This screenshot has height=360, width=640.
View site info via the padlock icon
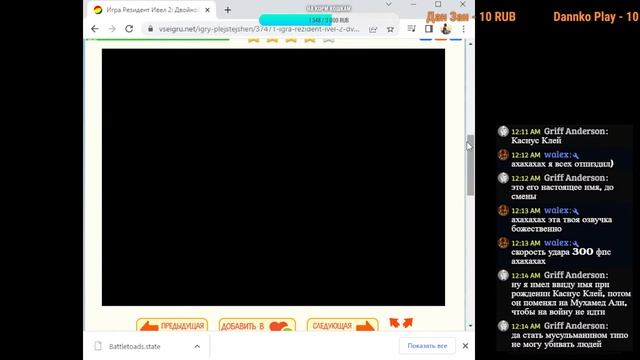click(150, 29)
